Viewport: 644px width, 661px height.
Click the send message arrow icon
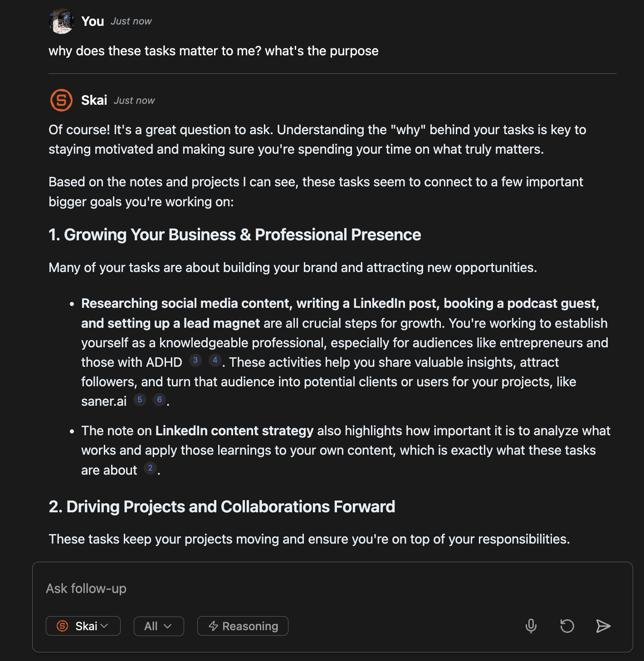[x=603, y=626]
